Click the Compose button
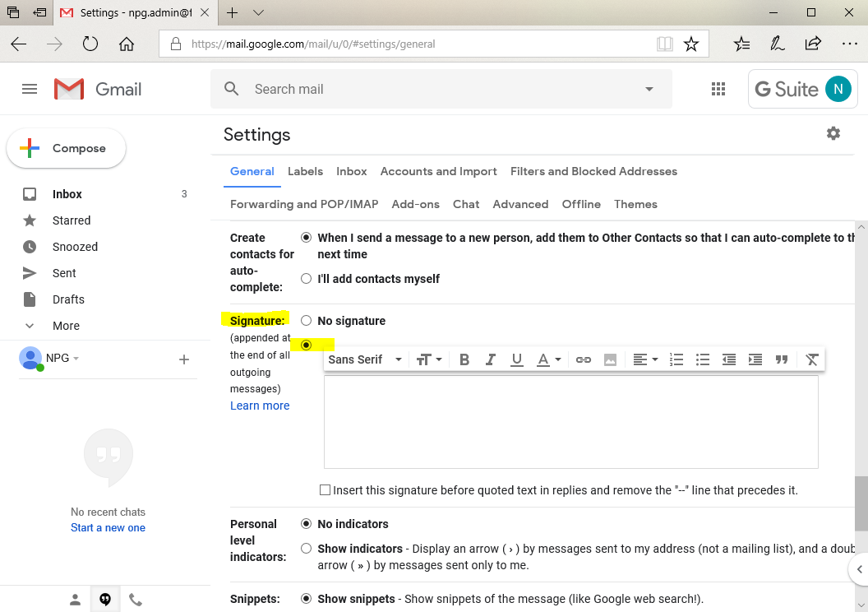Screen dimensions: 868x612 coord(67,148)
